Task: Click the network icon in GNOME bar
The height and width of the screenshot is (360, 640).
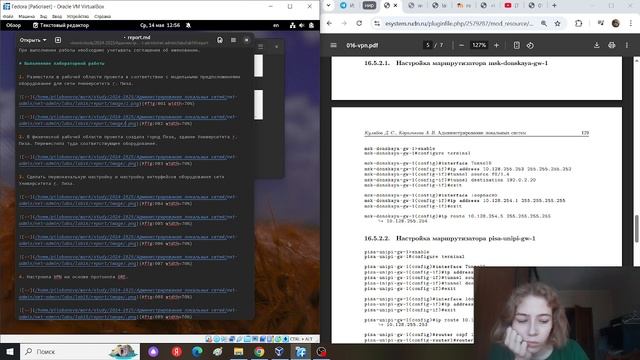Action: click(x=293, y=25)
